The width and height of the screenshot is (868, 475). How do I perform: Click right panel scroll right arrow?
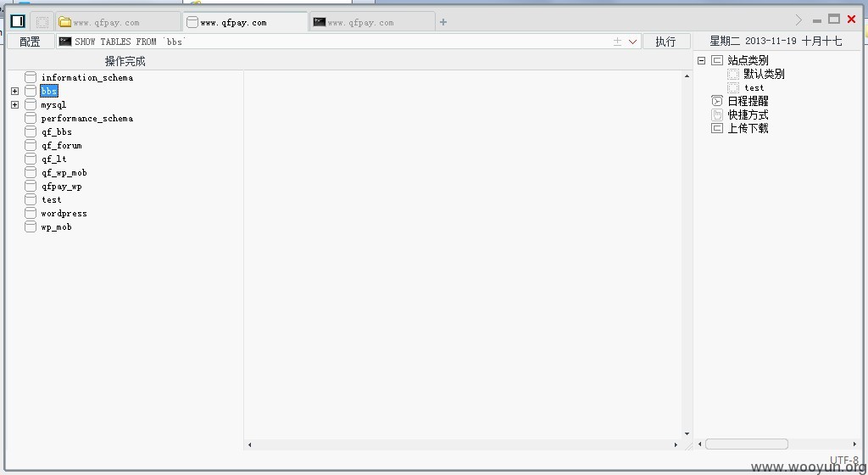point(854,444)
